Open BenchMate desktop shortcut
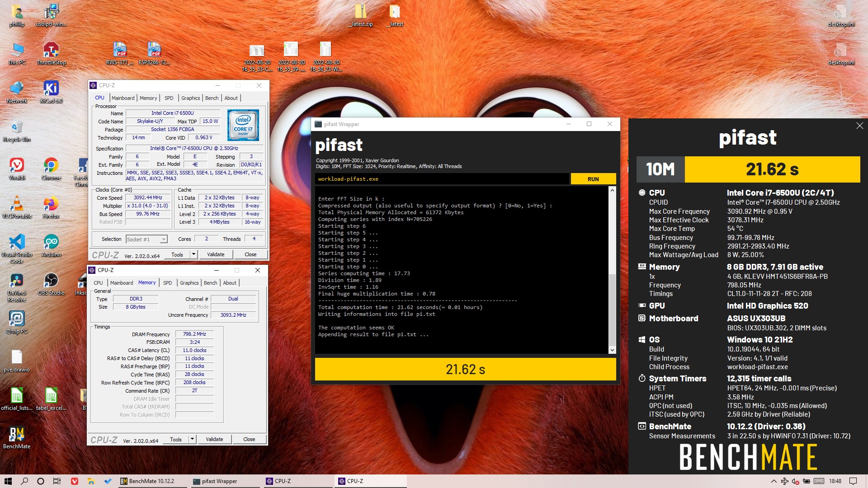Screen dimensions: 868x488 pos(17,437)
